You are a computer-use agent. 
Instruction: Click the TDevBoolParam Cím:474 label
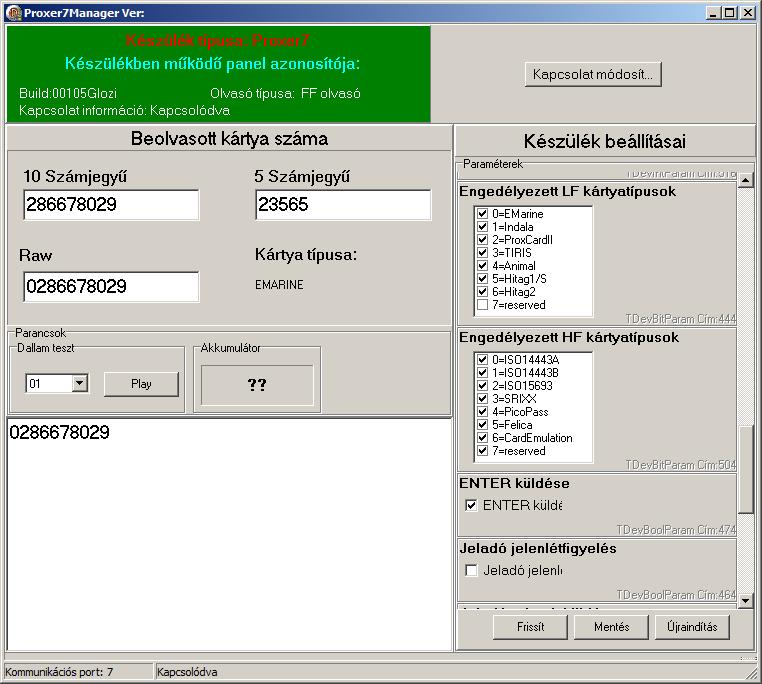676,529
